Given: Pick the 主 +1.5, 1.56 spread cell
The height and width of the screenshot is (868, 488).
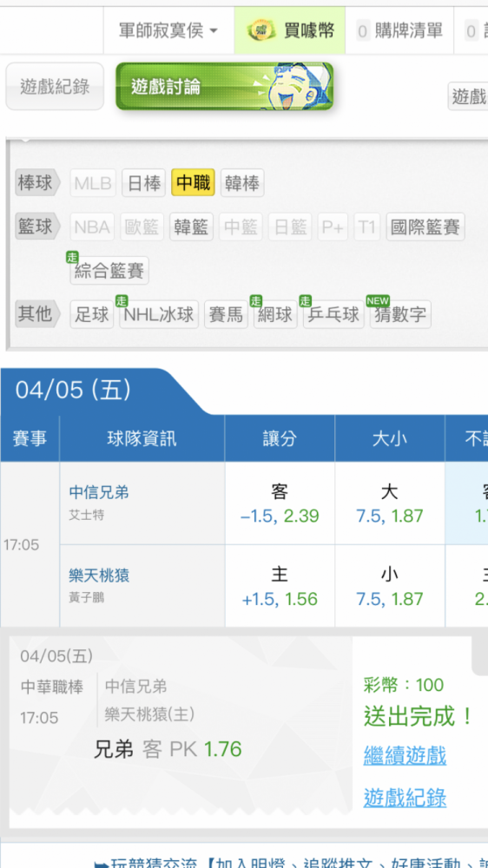Looking at the screenshot, I should pyautogui.click(x=280, y=586).
